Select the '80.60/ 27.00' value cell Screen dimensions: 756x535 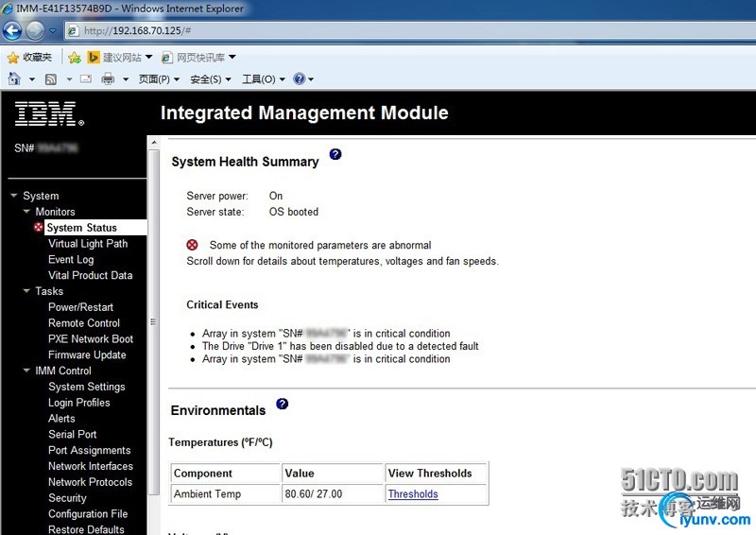coord(333,494)
